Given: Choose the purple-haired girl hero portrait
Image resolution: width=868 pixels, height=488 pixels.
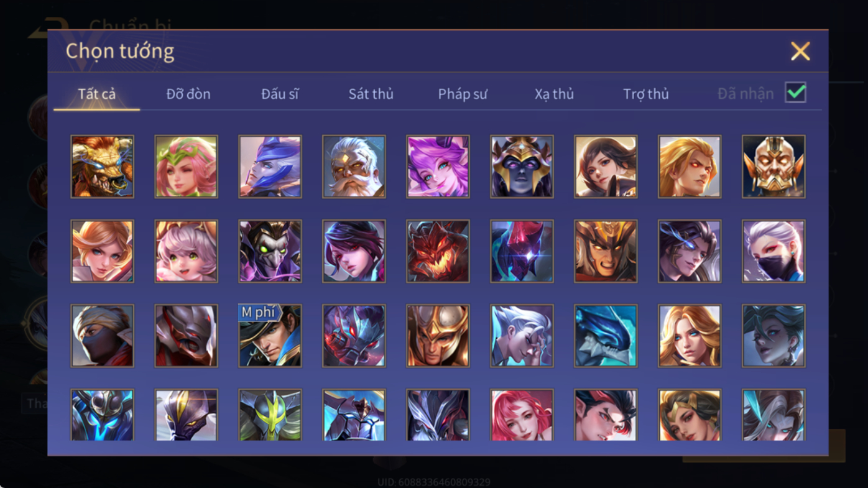Looking at the screenshot, I should pyautogui.click(x=438, y=167).
